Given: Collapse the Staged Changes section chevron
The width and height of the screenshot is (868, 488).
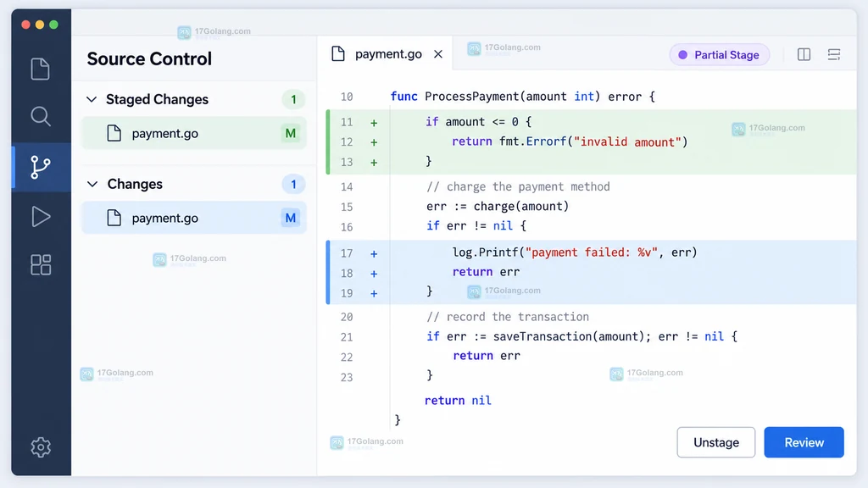Looking at the screenshot, I should (x=92, y=100).
